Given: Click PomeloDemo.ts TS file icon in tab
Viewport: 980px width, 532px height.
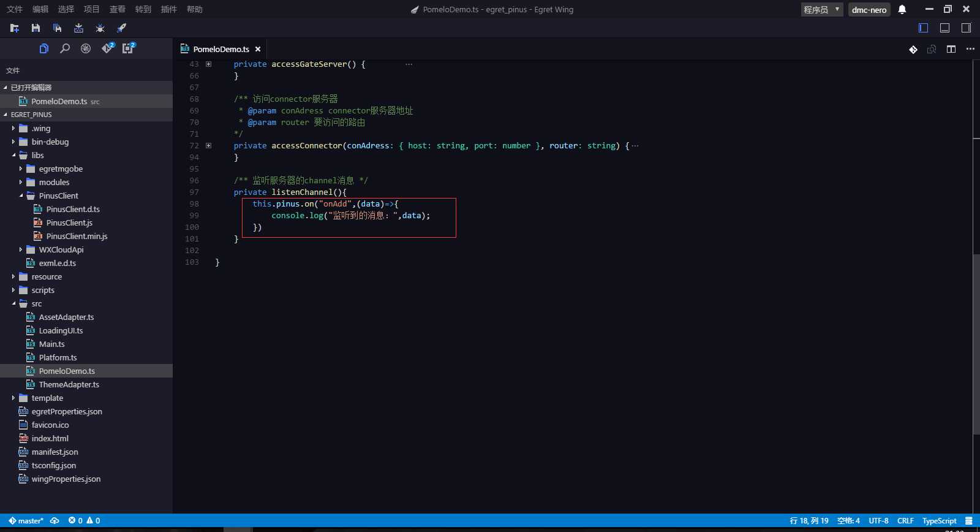Looking at the screenshot, I should tap(184, 48).
